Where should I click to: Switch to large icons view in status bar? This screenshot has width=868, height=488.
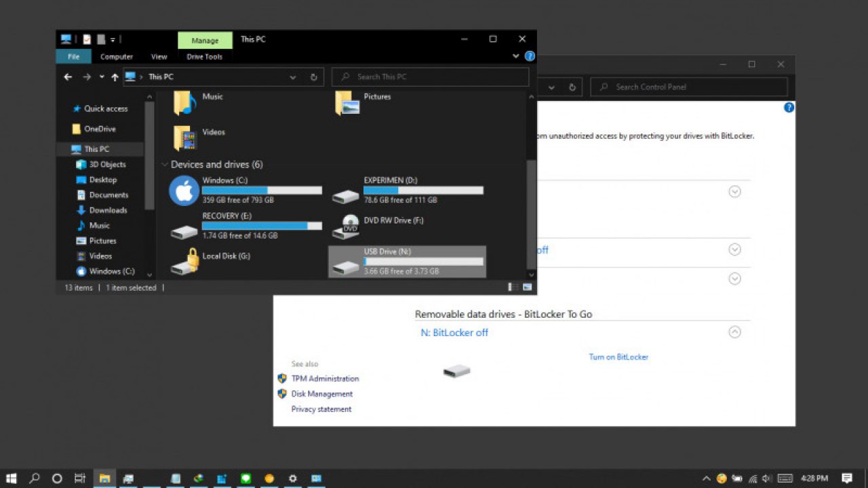tap(527, 287)
